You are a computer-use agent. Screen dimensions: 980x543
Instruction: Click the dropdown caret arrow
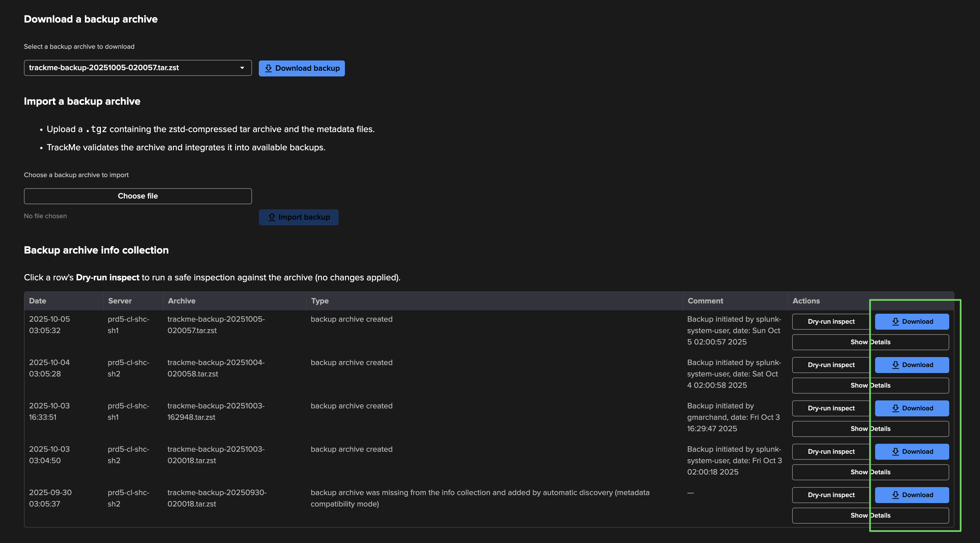242,68
